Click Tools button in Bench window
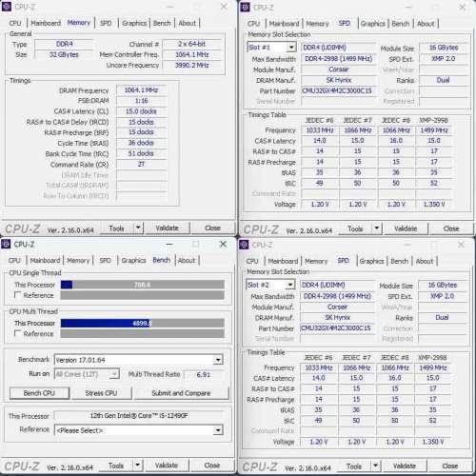Screen dimensions: 476x476 point(116,466)
